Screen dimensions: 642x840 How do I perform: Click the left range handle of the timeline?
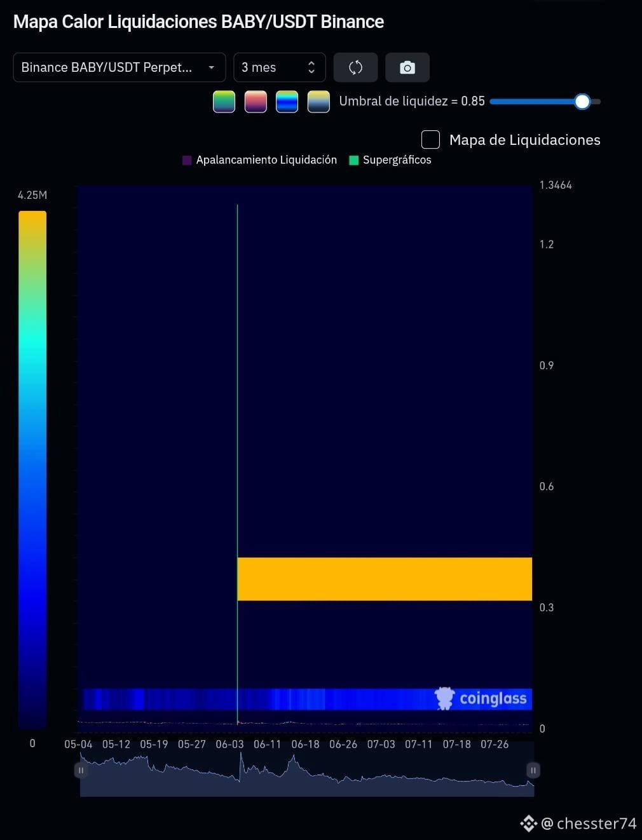81,770
